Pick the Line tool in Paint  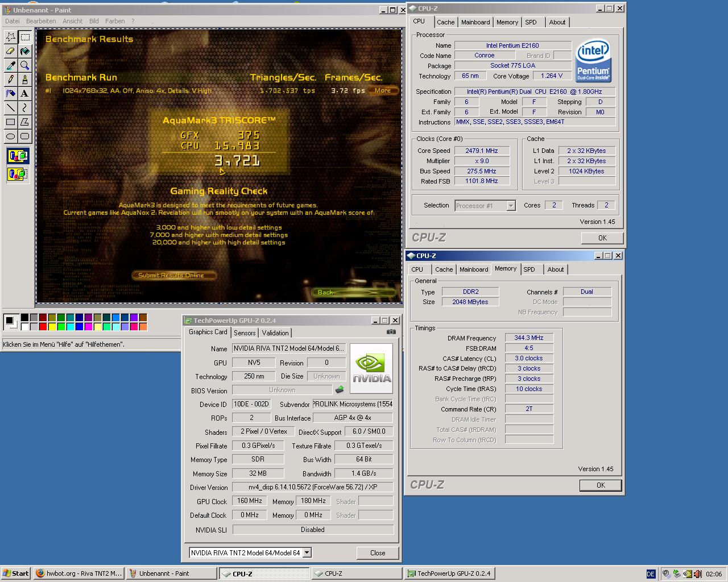pos(11,107)
